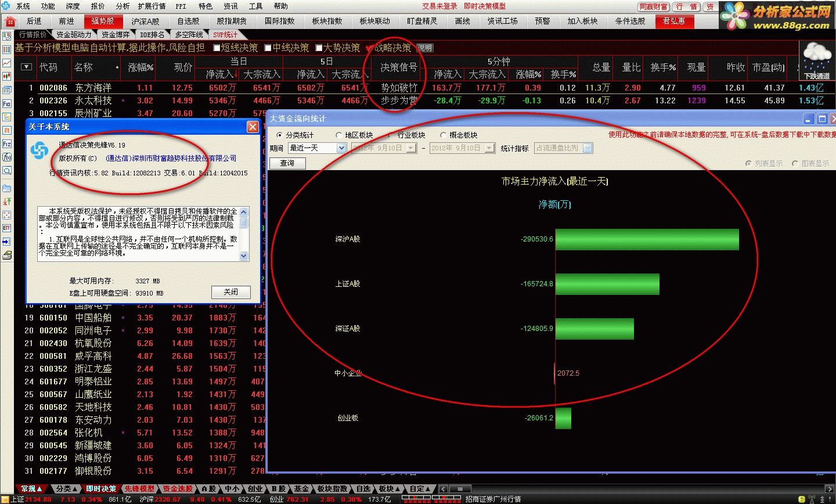836x504 pixels.
Task: Check the 中线决策 checkbox
Action: pos(268,48)
